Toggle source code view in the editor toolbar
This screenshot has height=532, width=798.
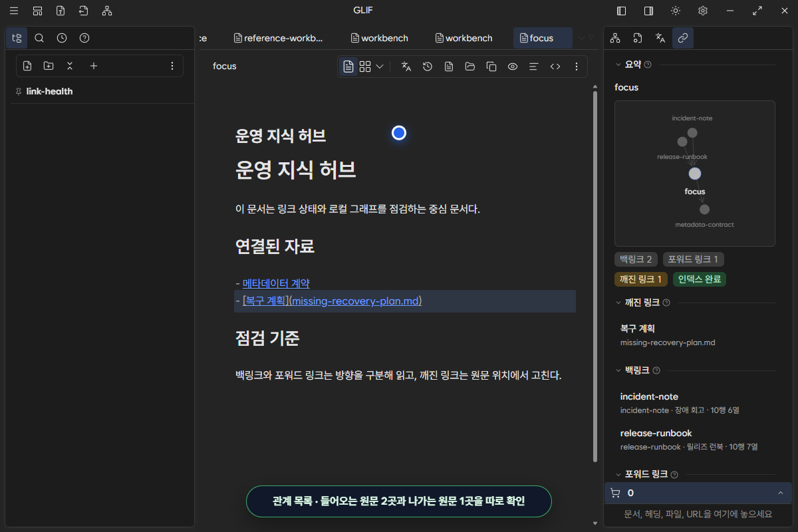tap(555, 66)
